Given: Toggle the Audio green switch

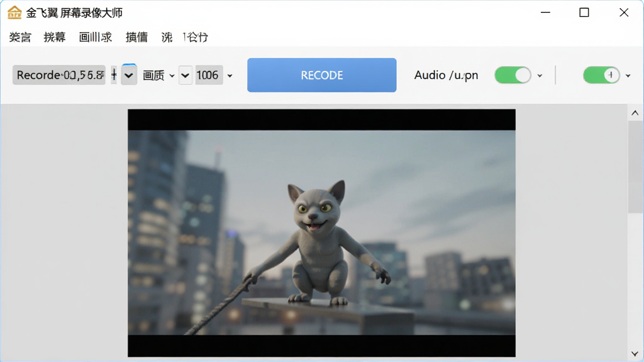Looking at the screenshot, I should pyautogui.click(x=513, y=75).
